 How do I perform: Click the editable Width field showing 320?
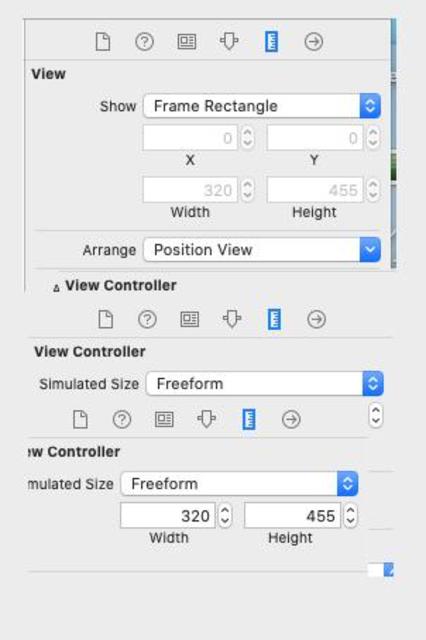pos(168,516)
